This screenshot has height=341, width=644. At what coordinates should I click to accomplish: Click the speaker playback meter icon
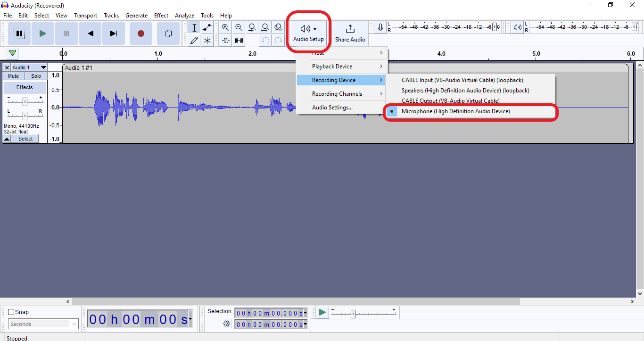pos(518,28)
